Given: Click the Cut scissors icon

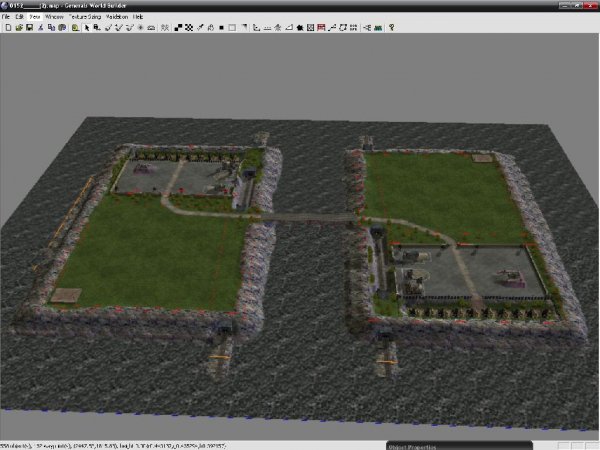Looking at the screenshot, I should click(41, 28).
